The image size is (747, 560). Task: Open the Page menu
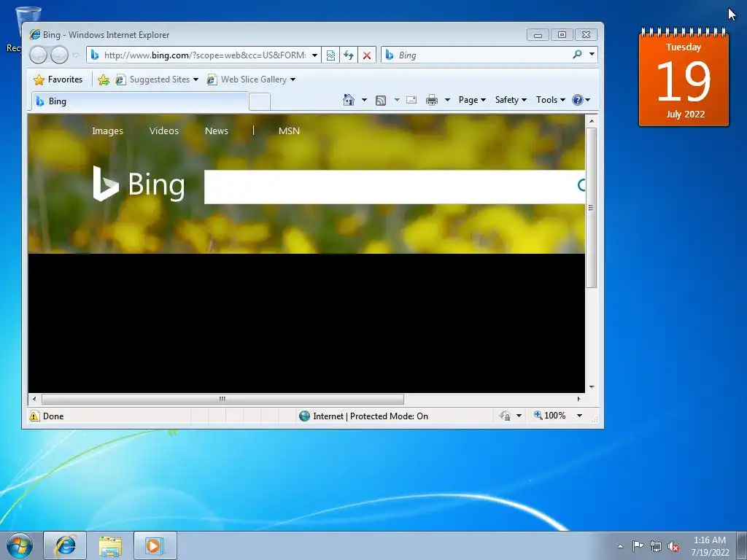pyautogui.click(x=472, y=100)
